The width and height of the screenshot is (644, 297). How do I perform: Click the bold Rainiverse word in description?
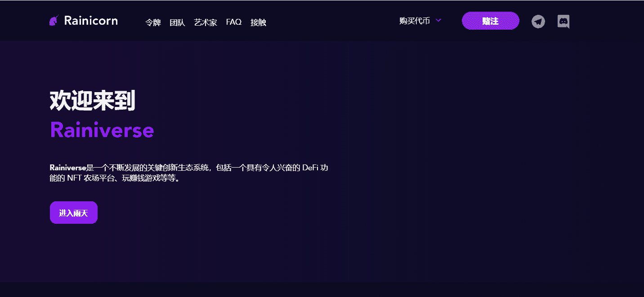pyautogui.click(x=67, y=168)
